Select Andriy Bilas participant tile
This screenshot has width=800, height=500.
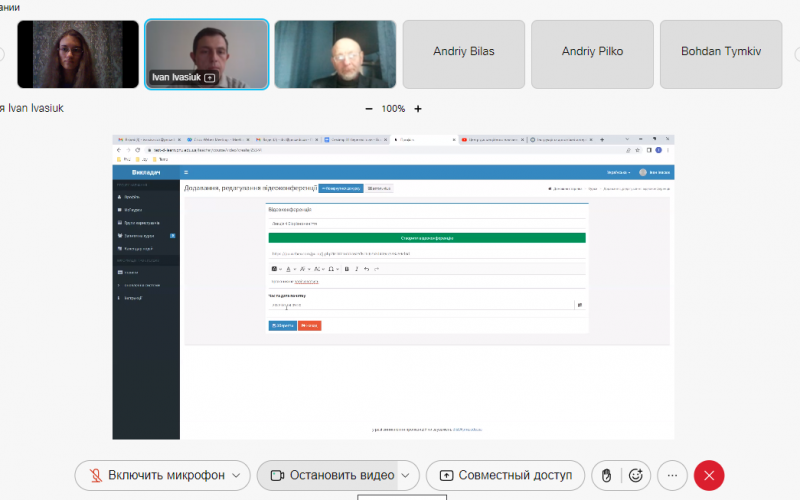point(463,54)
